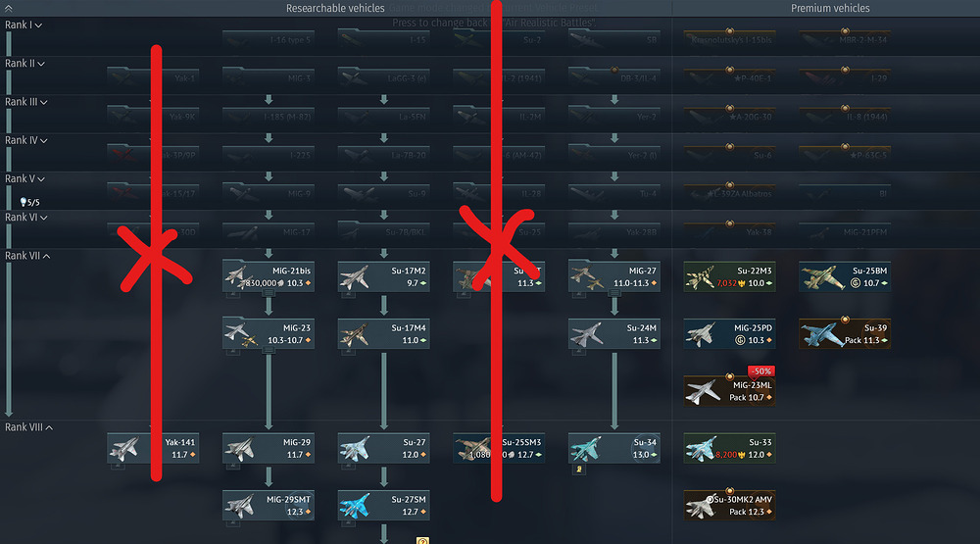Click the MiG-29SMT vehicle card

pos(269,505)
